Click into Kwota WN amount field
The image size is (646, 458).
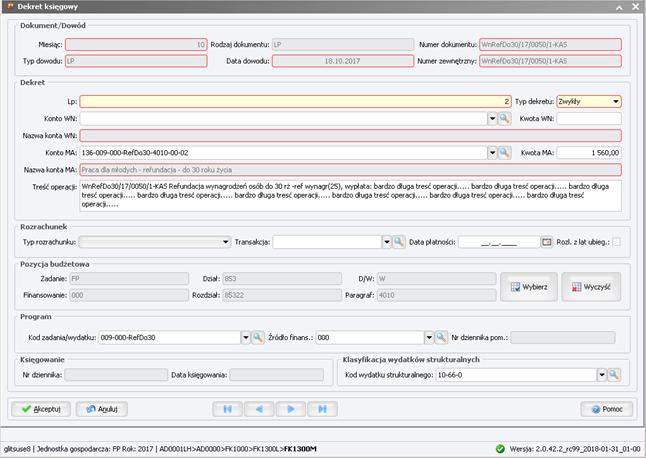point(589,119)
